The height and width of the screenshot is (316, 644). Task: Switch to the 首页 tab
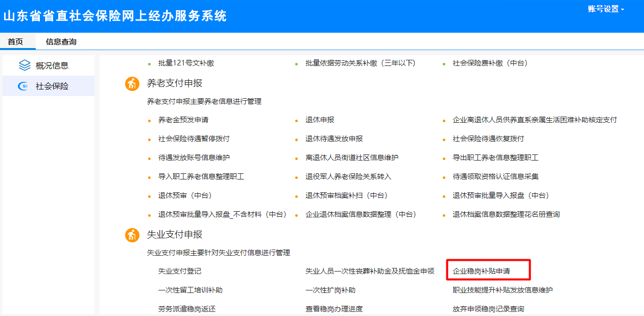pyautogui.click(x=15, y=42)
